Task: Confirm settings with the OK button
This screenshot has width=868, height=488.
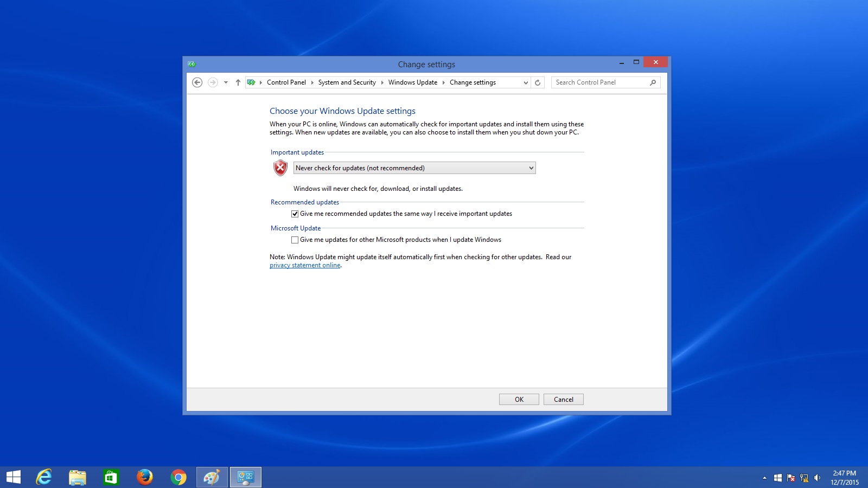Action: (519, 400)
